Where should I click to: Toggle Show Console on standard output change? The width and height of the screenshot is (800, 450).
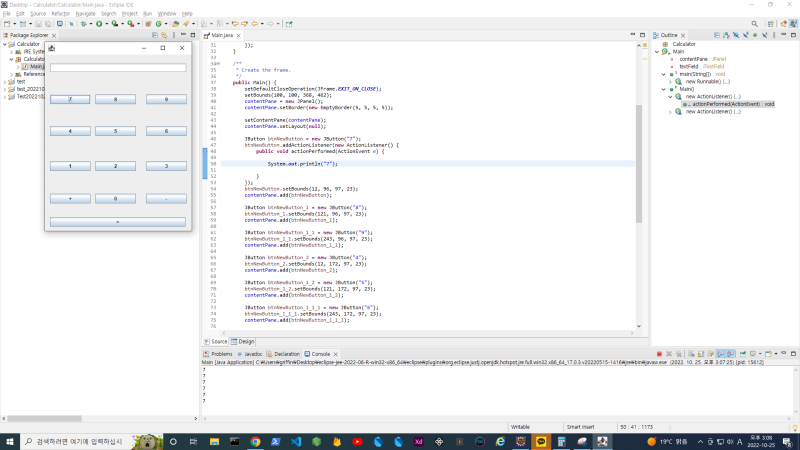tap(720, 354)
